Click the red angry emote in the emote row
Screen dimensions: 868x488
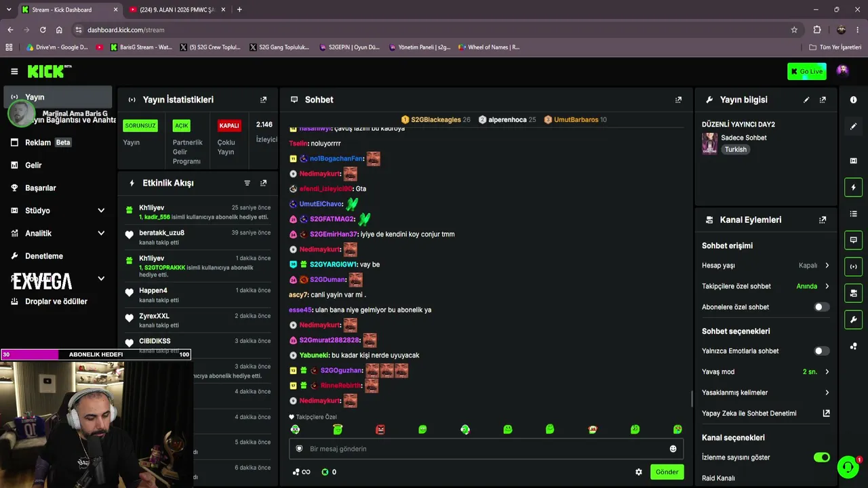coord(380,430)
